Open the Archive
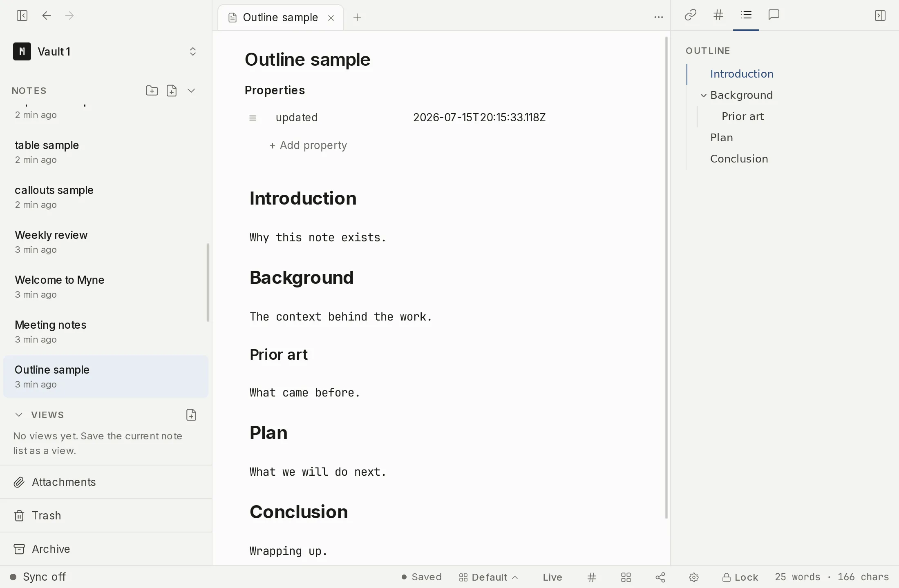This screenshot has height=588, width=899. point(106,549)
